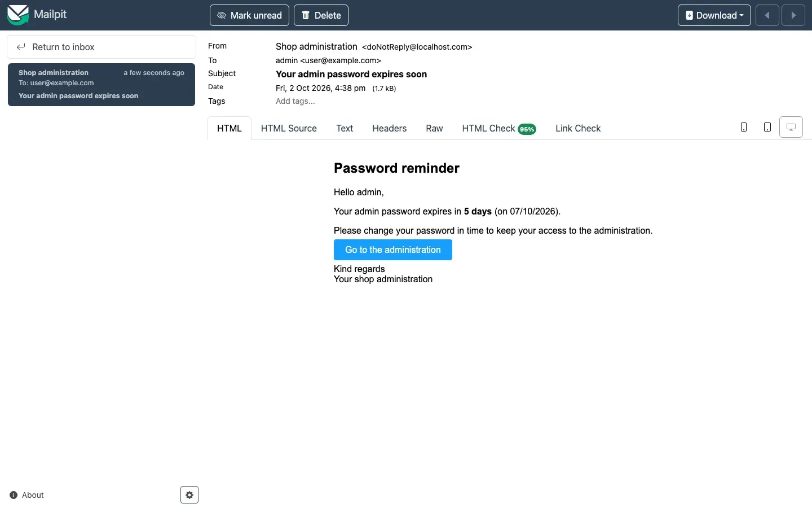Image resolution: width=812 pixels, height=508 pixels.
Task: Click the Mailpit logo icon
Action: click(17, 15)
